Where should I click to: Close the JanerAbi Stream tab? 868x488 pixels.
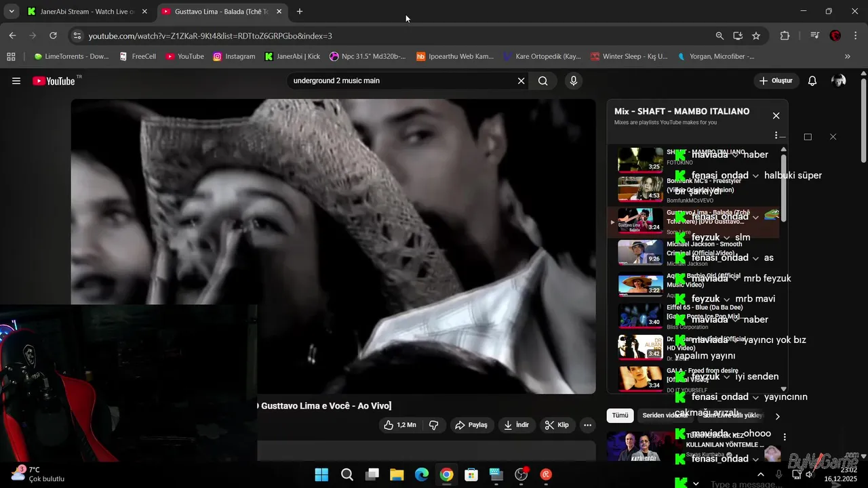tap(144, 12)
